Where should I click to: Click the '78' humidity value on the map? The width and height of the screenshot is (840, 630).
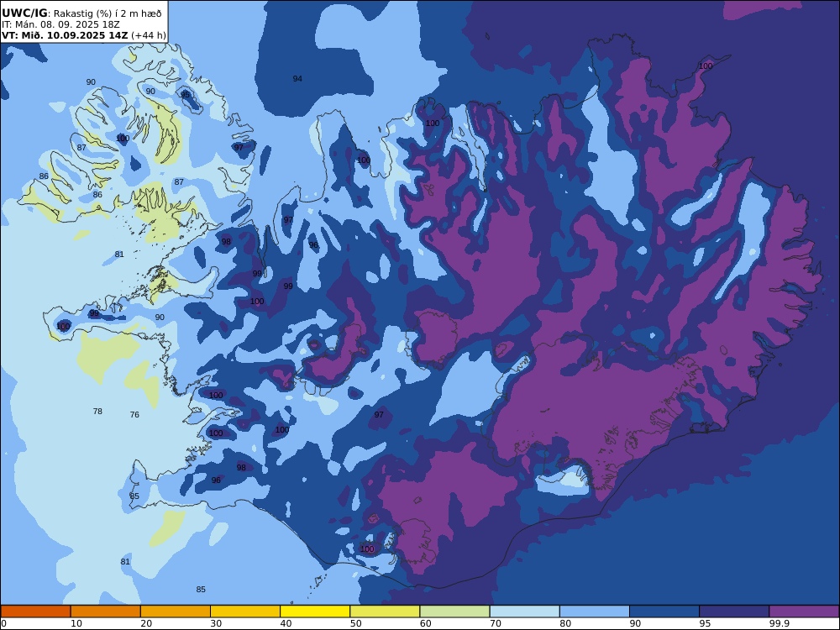(x=97, y=412)
